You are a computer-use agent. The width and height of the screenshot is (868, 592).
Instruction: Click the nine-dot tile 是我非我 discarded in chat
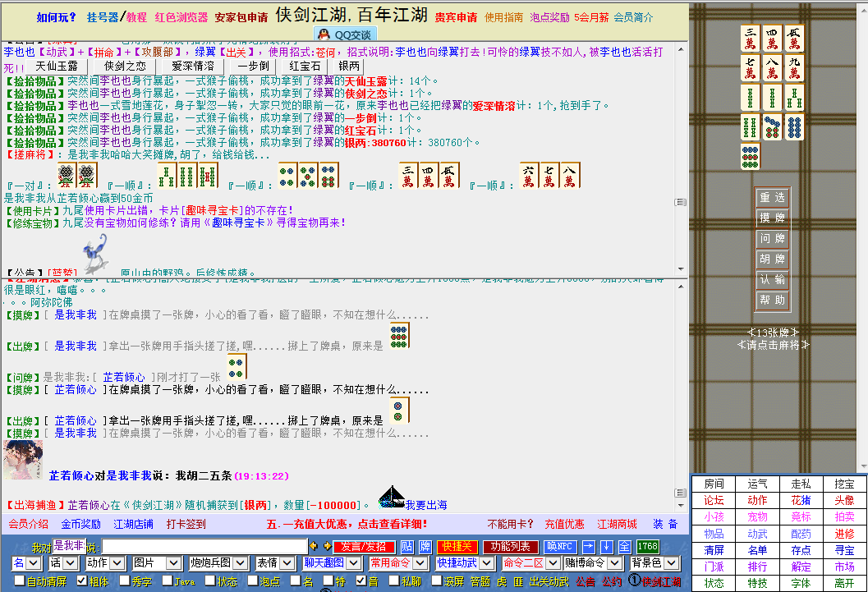(x=399, y=336)
